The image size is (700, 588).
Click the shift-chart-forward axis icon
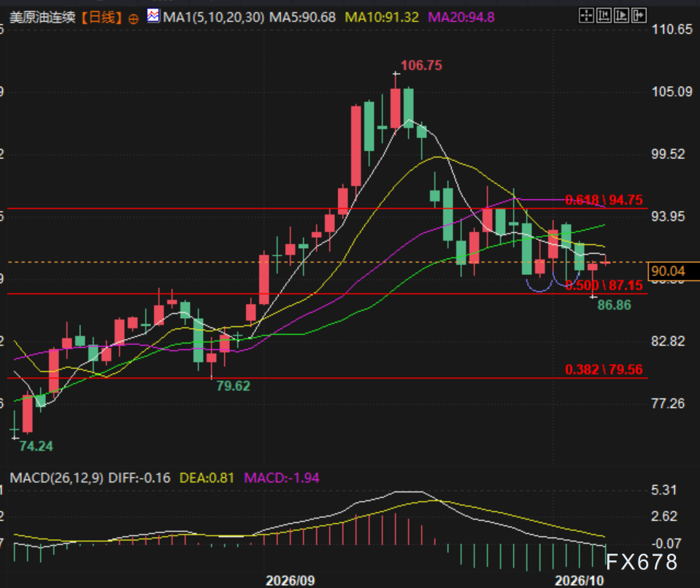[621, 15]
